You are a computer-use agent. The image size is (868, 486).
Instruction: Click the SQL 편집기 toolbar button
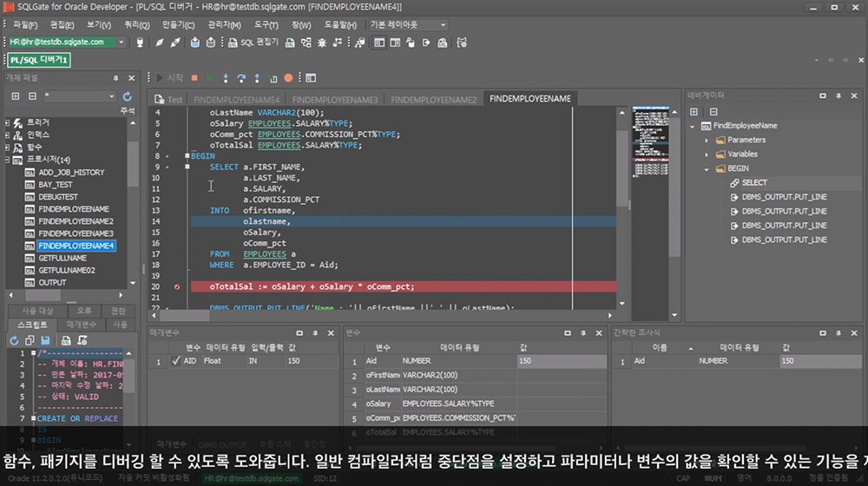(x=253, y=42)
